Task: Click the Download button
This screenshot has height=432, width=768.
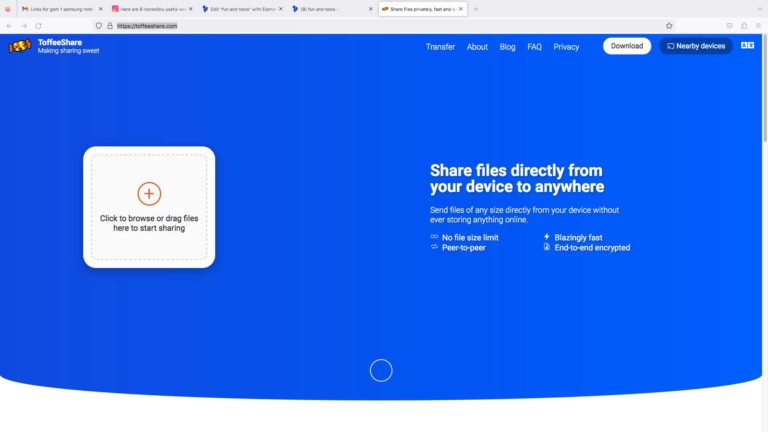Action: (x=627, y=46)
